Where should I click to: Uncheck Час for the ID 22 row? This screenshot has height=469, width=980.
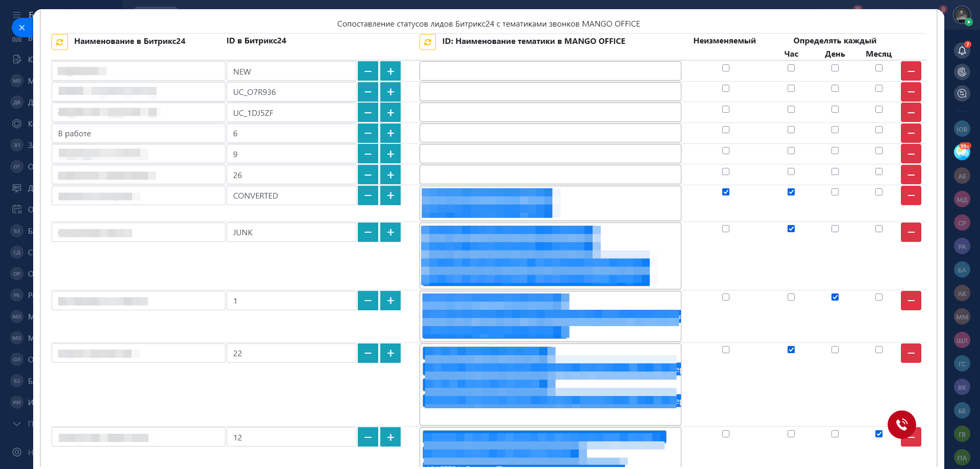pos(791,350)
